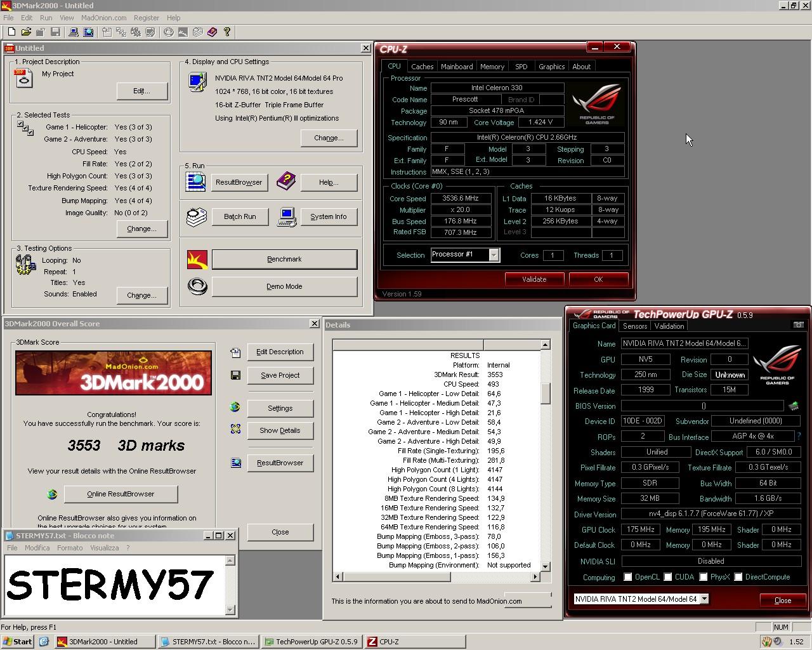
Task: Click the Open project folder toolbar icon
Action: (x=26, y=32)
